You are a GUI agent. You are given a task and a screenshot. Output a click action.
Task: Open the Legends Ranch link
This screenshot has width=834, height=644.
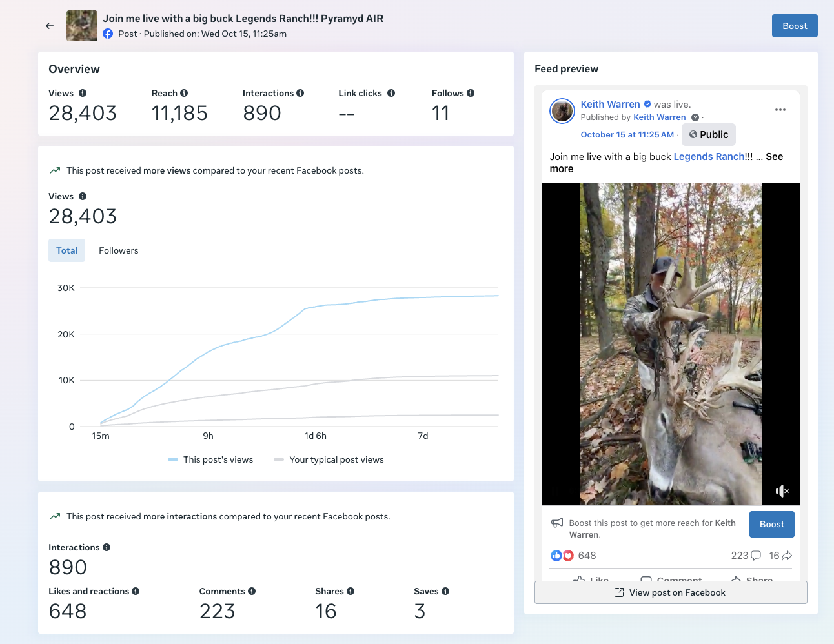point(709,157)
